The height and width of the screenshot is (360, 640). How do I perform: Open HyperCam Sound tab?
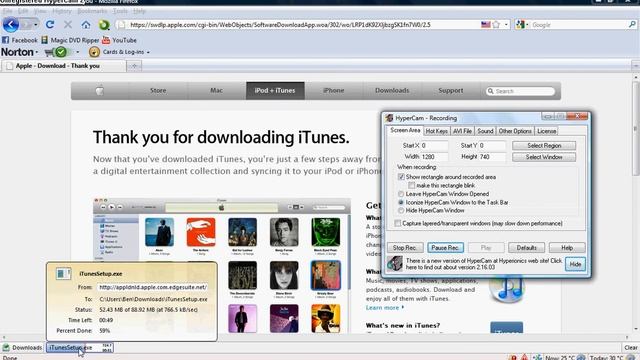coord(485,131)
